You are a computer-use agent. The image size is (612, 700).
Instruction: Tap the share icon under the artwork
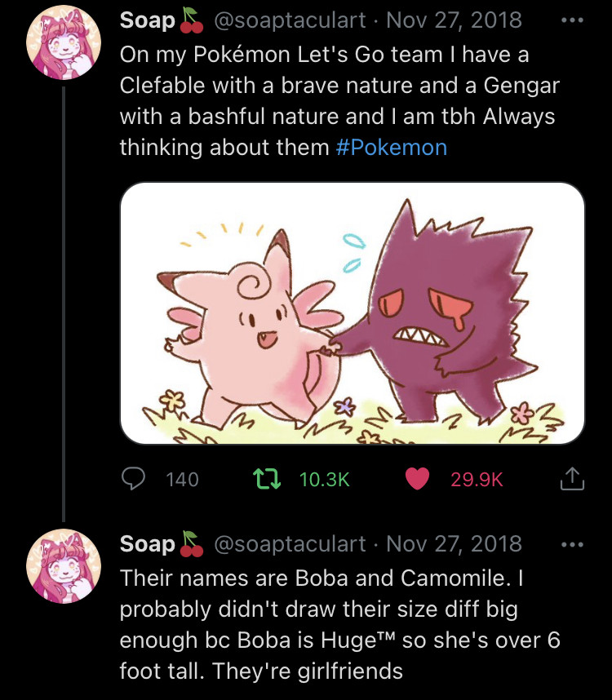(x=572, y=480)
